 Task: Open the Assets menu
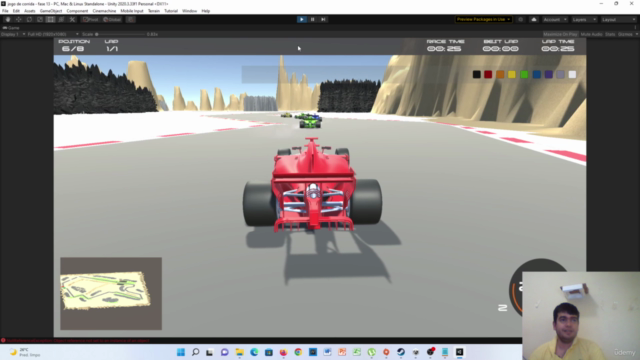[x=30, y=11]
